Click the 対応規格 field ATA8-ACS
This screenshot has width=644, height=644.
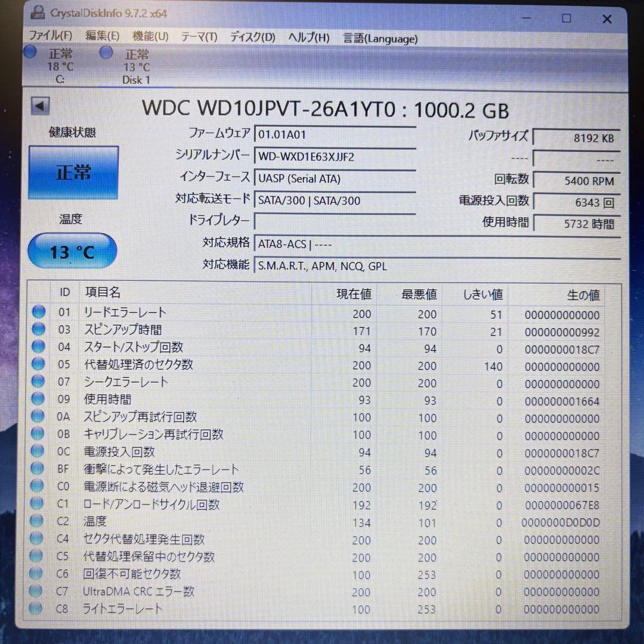[438, 244]
